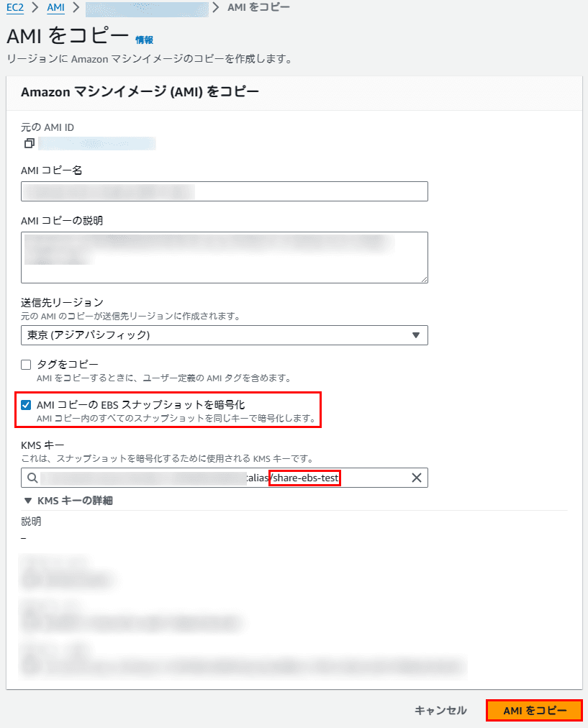Click the search magnifier icon in KMS key field
The image size is (588, 728).
click(x=32, y=478)
